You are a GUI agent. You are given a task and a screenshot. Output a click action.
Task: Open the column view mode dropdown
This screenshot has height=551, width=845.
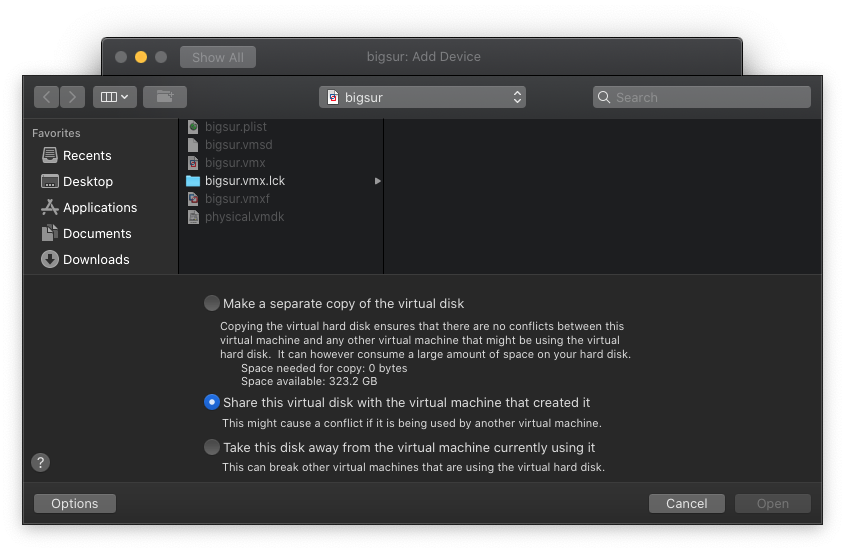pos(115,97)
